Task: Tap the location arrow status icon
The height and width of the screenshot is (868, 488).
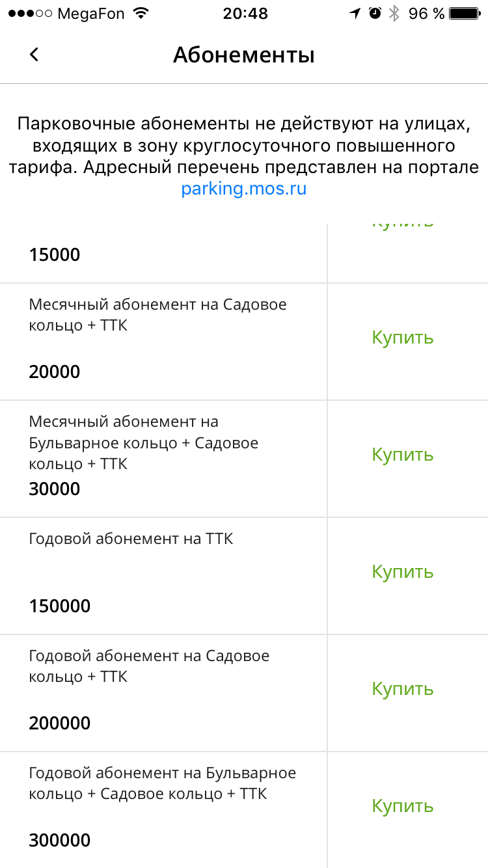Action: click(x=355, y=14)
